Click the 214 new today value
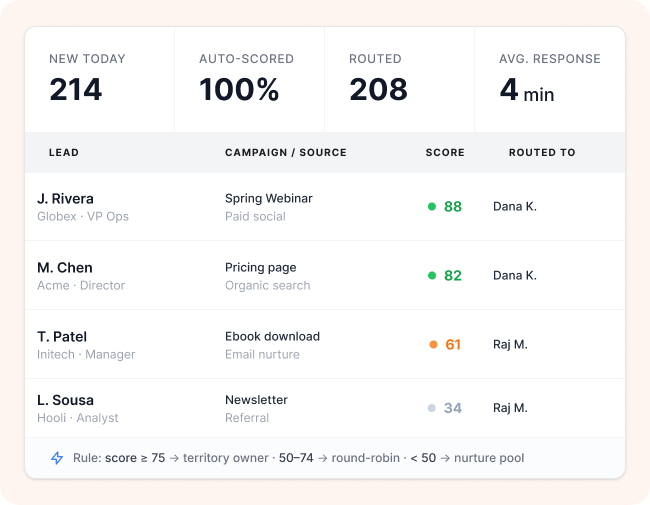 click(75, 90)
